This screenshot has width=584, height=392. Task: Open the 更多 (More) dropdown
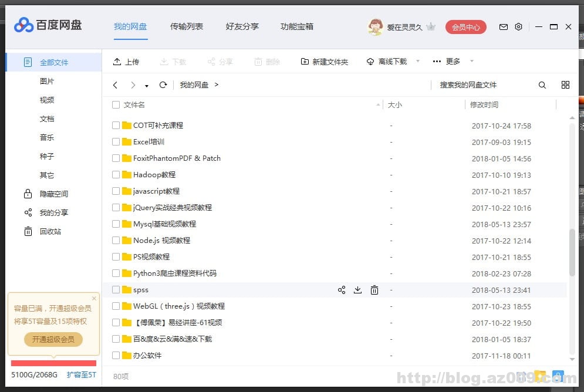coord(446,61)
